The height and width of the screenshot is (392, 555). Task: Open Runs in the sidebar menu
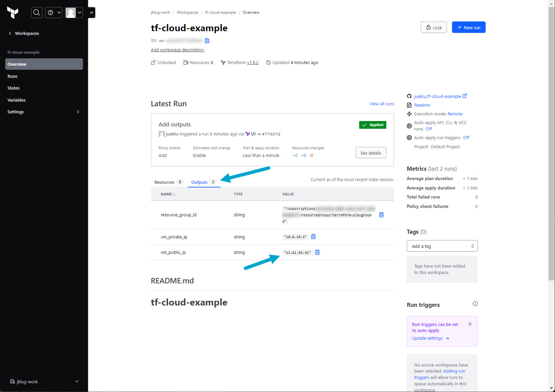click(12, 76)
